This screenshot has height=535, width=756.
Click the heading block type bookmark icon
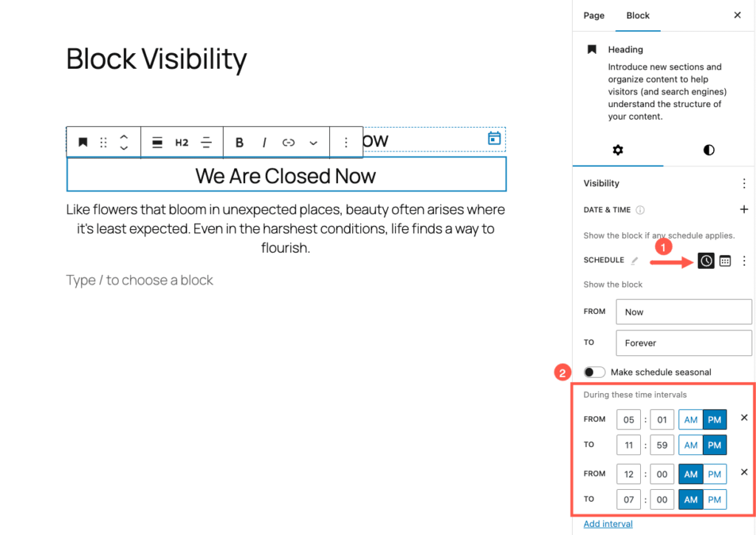[x=83, y=143]
